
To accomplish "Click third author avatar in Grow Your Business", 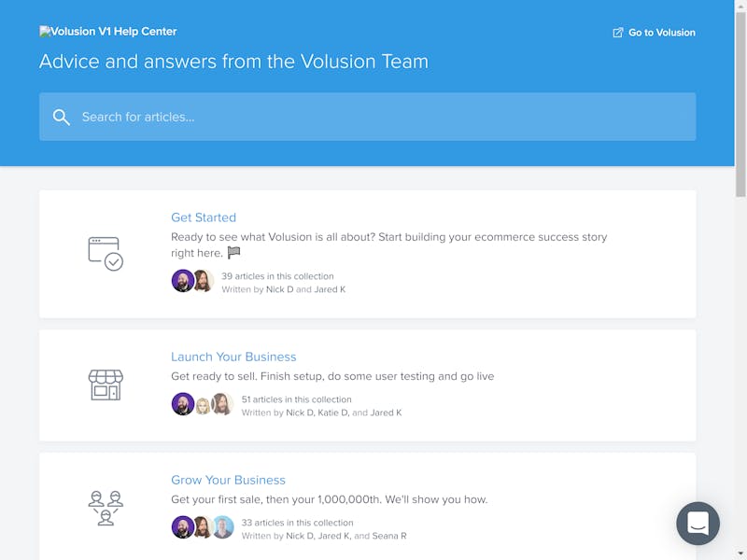I will 222,527.
